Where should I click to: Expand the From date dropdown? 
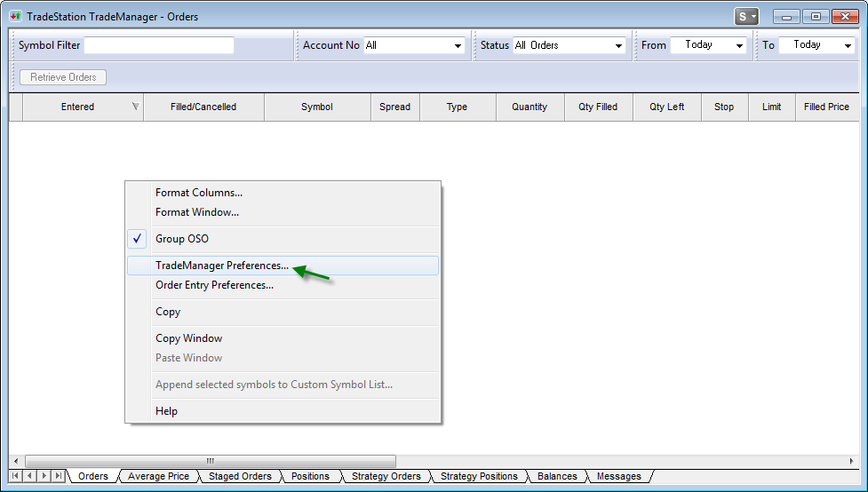click(x=739, y=45)
